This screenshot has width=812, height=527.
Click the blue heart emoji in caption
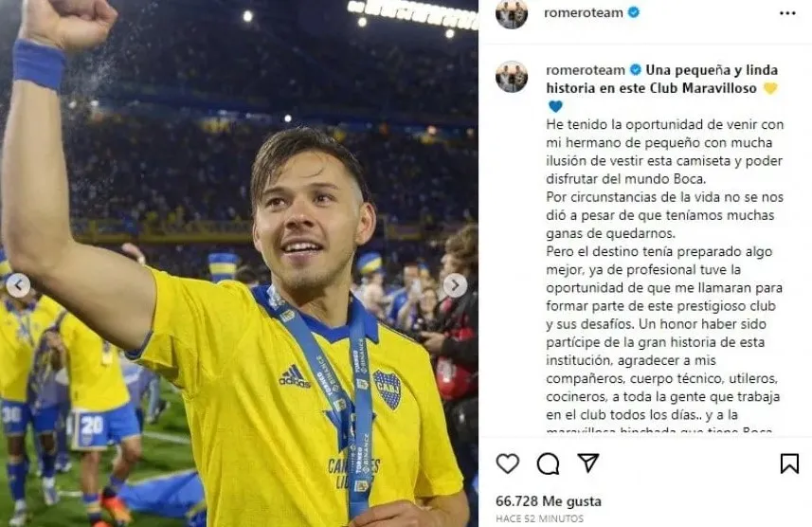pos(555,106)
